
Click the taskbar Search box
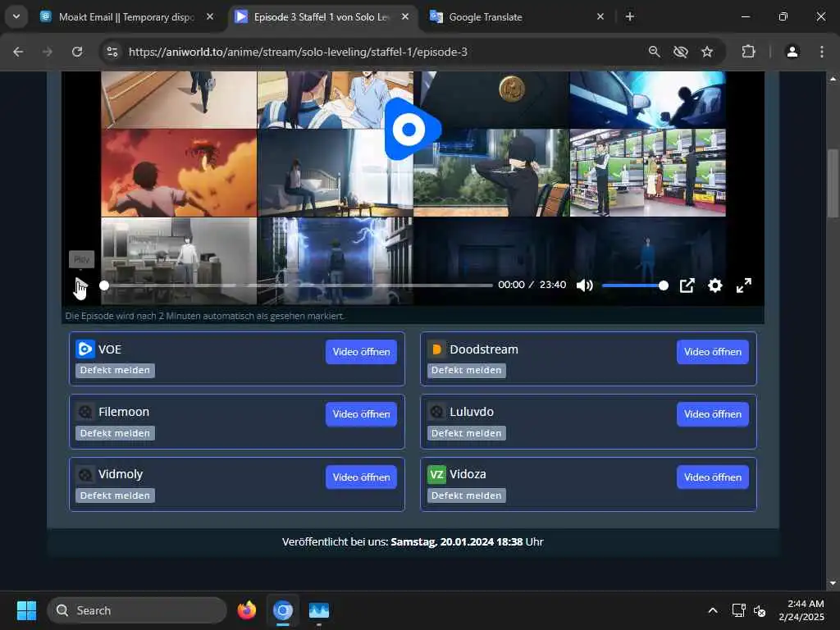coord(137,610)
